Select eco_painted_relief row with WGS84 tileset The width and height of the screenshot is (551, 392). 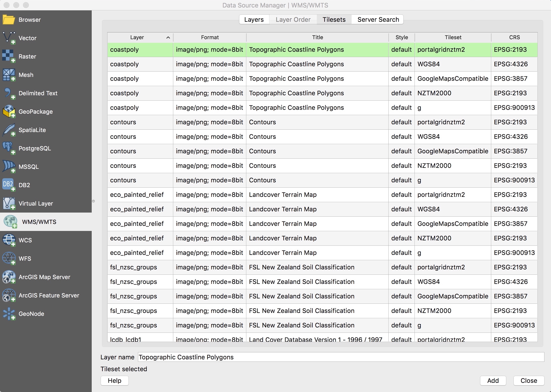click(322, 209)
